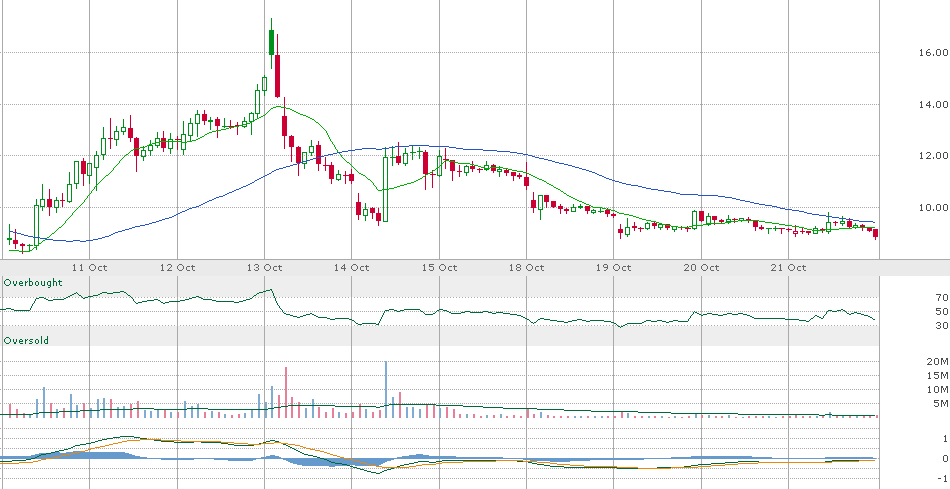Click the 21 Oct date label
The height and width of the screenshot is (489, 950).
tap(788, 267)
